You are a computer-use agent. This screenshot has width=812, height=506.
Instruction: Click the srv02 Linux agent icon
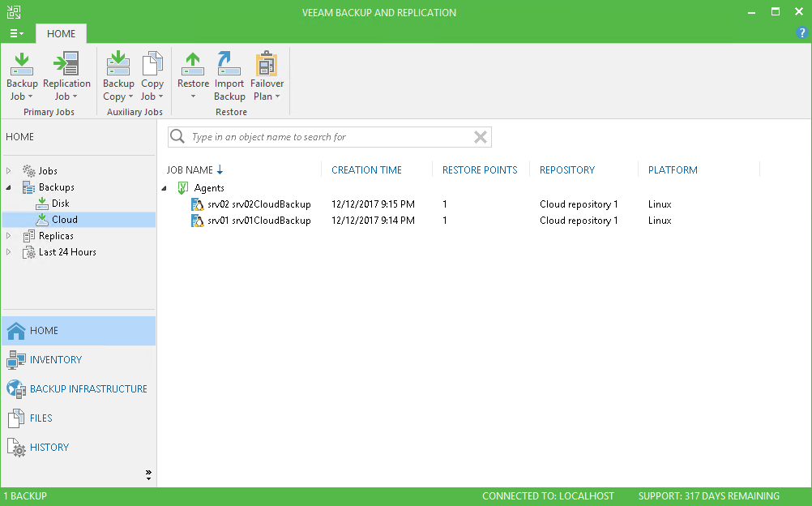click(197, 204)
